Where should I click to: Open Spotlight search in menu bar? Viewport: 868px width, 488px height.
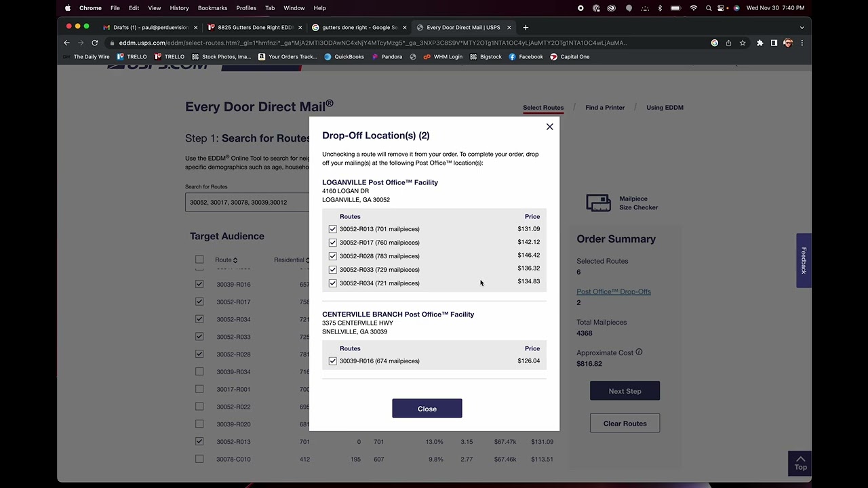[709, 8]
